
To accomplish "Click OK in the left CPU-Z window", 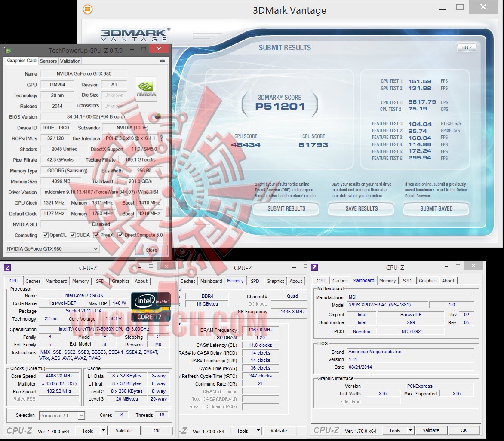I will click(157, 431).
